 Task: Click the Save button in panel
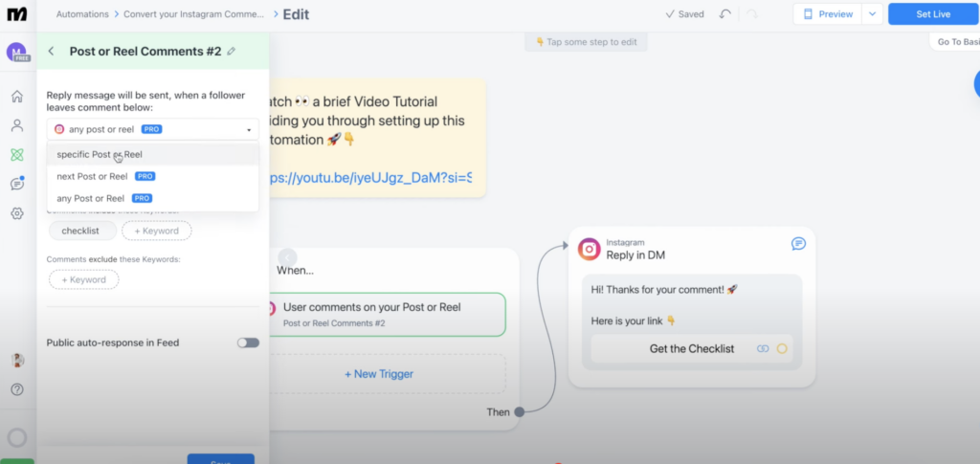pyautogui.click(x=221, y=459)
